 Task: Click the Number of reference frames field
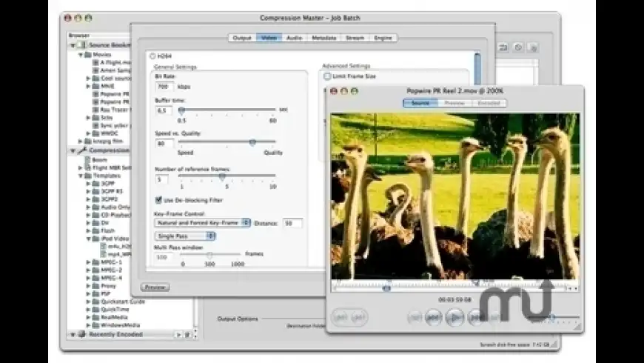pyautogui.click(x=161, y=179)
